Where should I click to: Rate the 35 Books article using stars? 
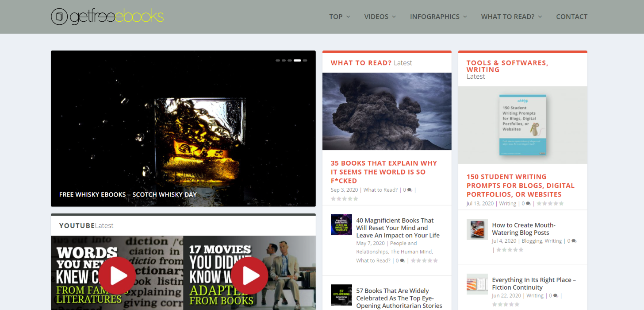point(344,199)
